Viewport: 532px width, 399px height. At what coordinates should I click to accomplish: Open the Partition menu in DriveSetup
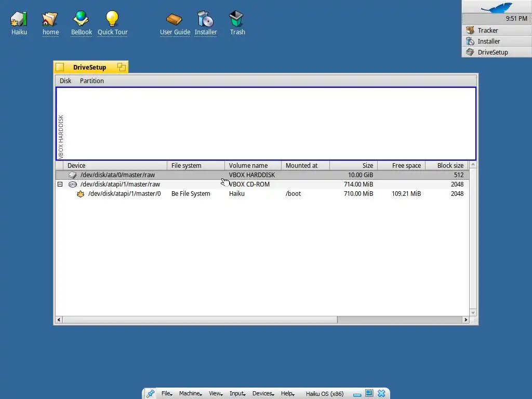(x=92, y=81)
